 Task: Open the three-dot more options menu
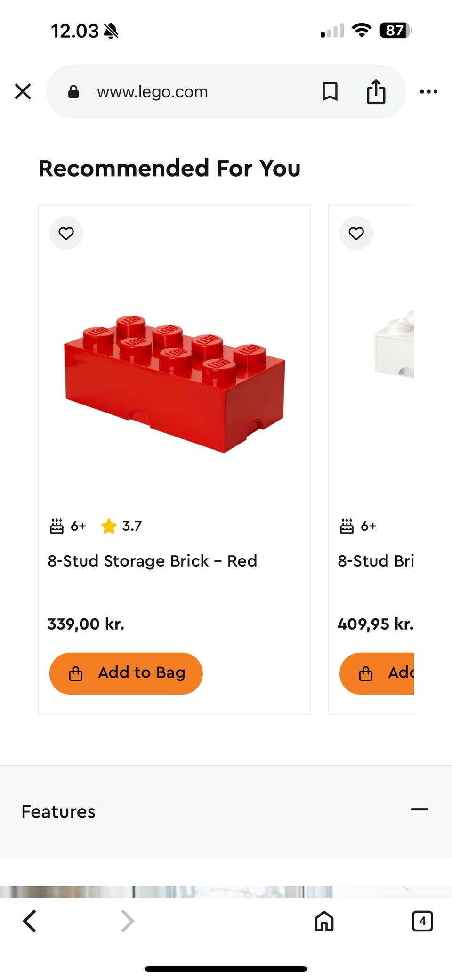pyautogui.click(x=428, y=91)
